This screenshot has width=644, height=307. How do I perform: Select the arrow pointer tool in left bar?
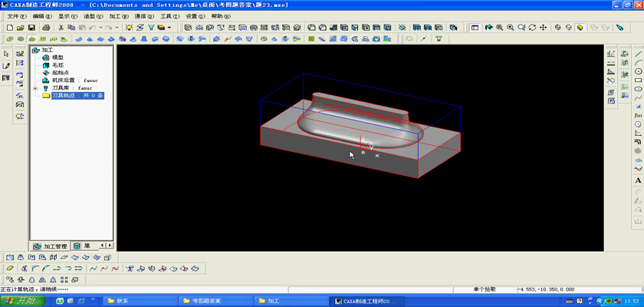(x=6, y=54)
